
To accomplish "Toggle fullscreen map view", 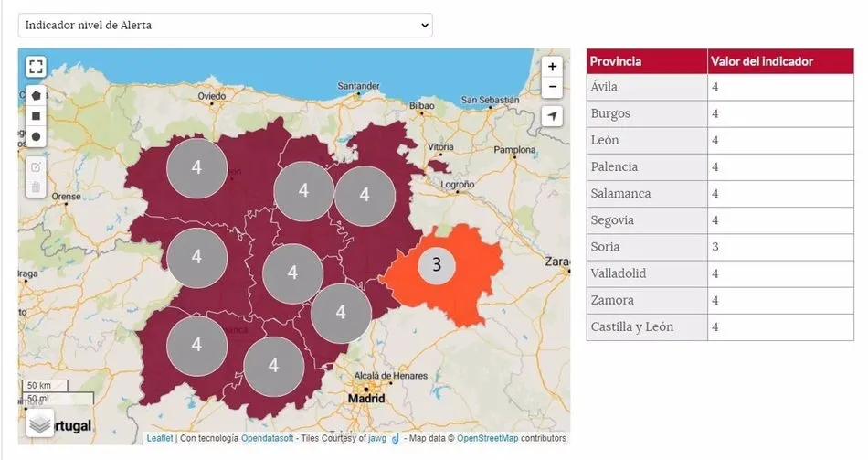I will click(x=36, y=67).
